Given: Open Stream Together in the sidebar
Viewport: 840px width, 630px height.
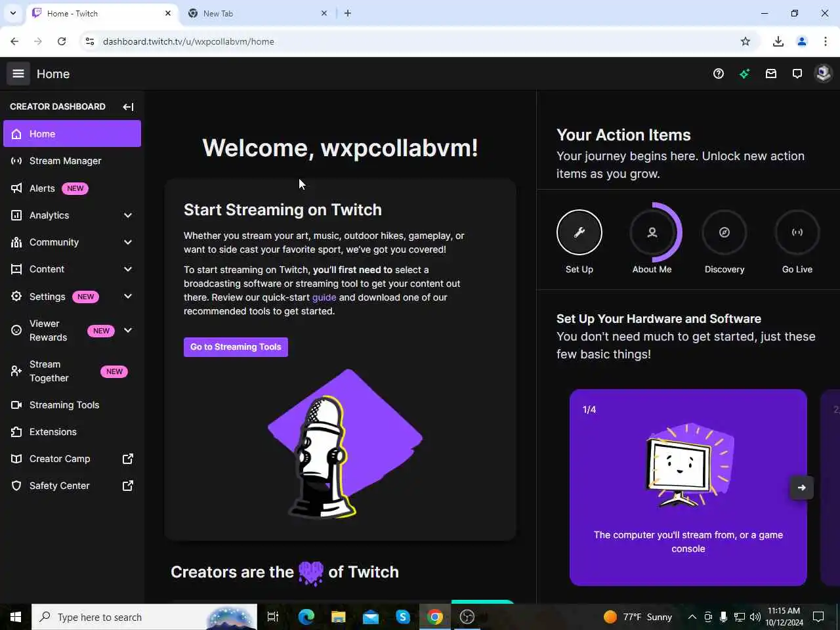Looking at the screenshot, I should [x=72, y=371].
